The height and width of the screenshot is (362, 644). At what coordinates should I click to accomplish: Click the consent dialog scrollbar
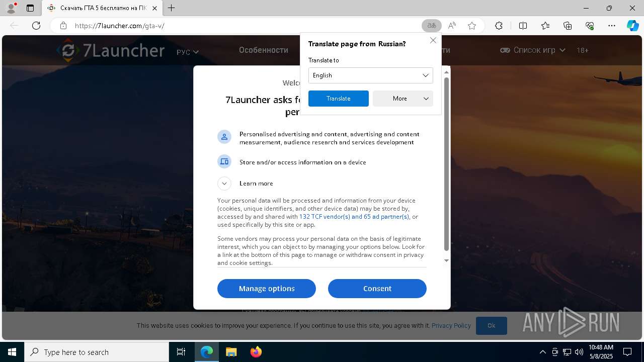click(x=446, y=163)
